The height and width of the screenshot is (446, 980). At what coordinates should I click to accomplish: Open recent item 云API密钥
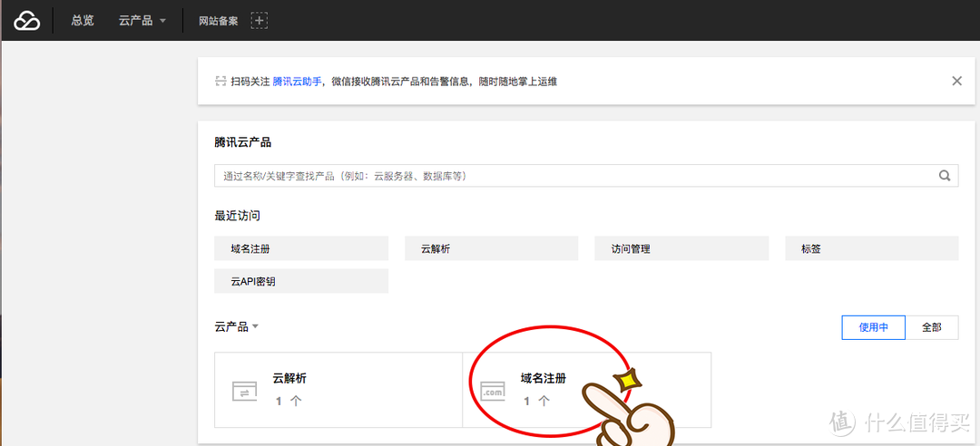[x=301, y=281]
